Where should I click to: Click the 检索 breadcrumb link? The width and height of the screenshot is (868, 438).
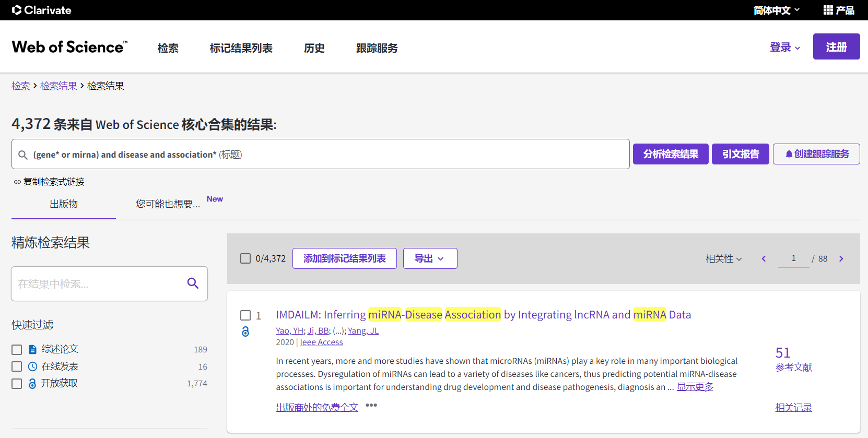point(21,86)
